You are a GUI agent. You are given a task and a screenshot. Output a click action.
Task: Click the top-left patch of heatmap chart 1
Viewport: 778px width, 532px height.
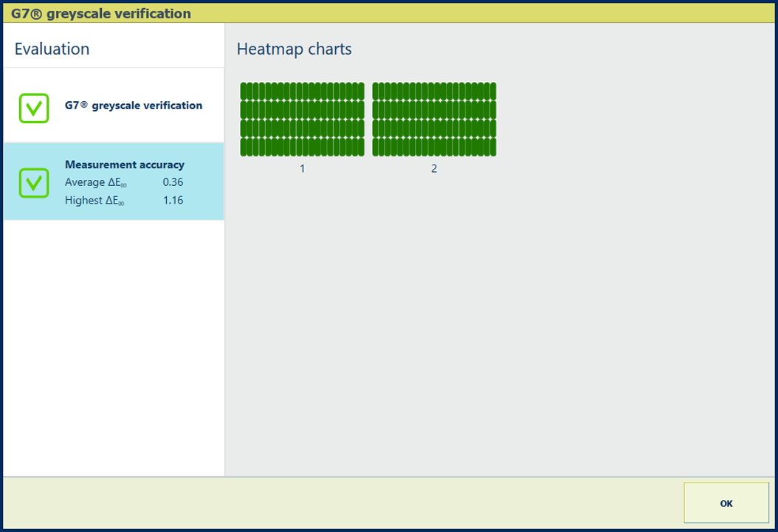[x=244, y=91]
